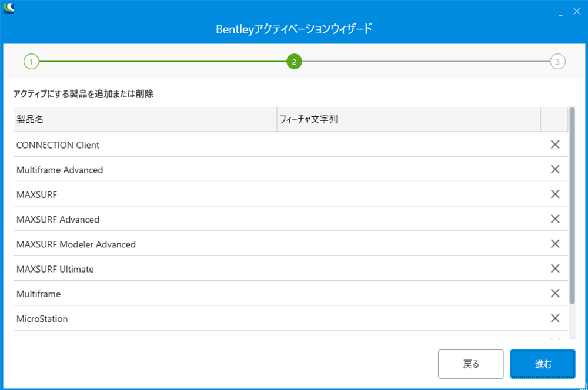Select the MAXSURF product name

[x=36, y=194]
